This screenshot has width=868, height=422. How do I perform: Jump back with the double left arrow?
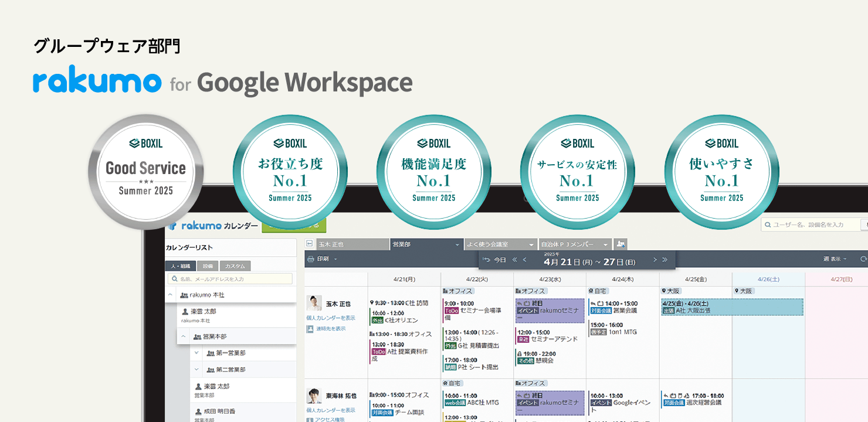[x=514, y=260]
